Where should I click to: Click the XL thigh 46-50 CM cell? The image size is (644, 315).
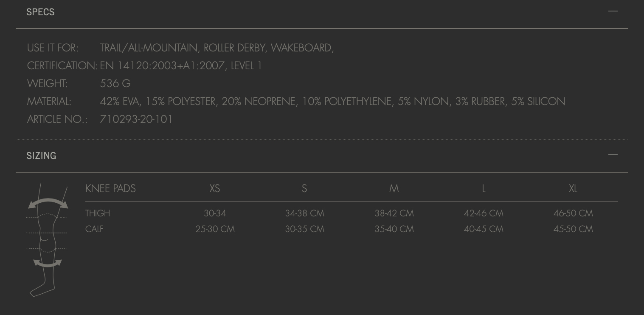click(x=573, y=213)
